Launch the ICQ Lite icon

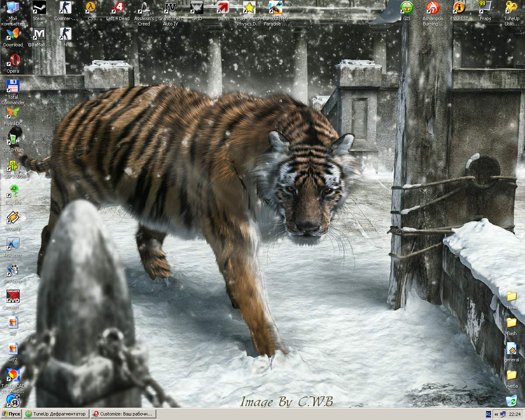coord(13,195)
